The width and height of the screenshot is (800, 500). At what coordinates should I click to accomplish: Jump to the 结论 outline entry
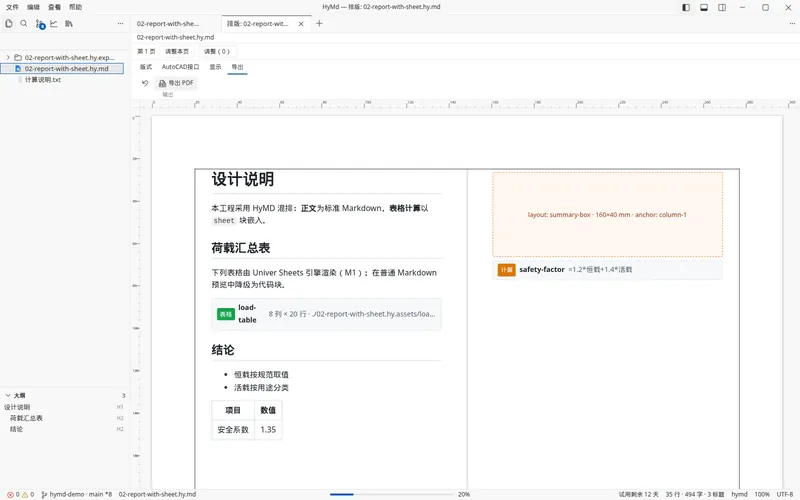click(x=17, y=429)
